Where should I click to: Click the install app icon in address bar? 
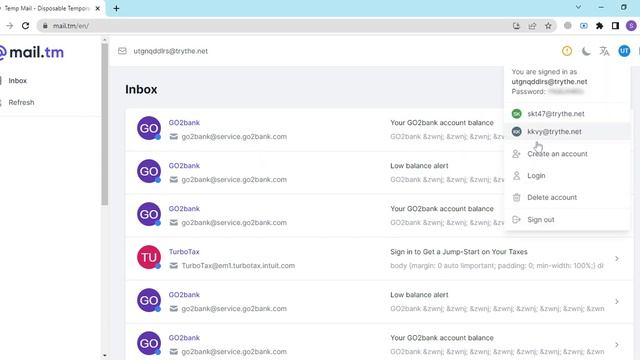(x=516, y=26)
